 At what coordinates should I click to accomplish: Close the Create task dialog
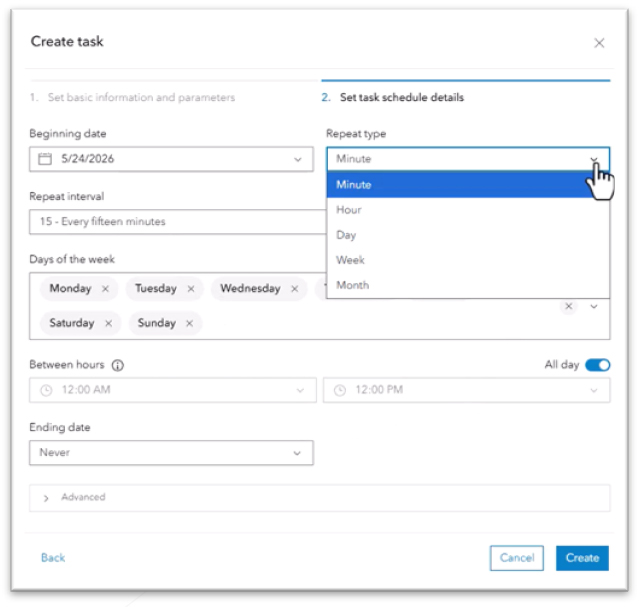(599, 43)
